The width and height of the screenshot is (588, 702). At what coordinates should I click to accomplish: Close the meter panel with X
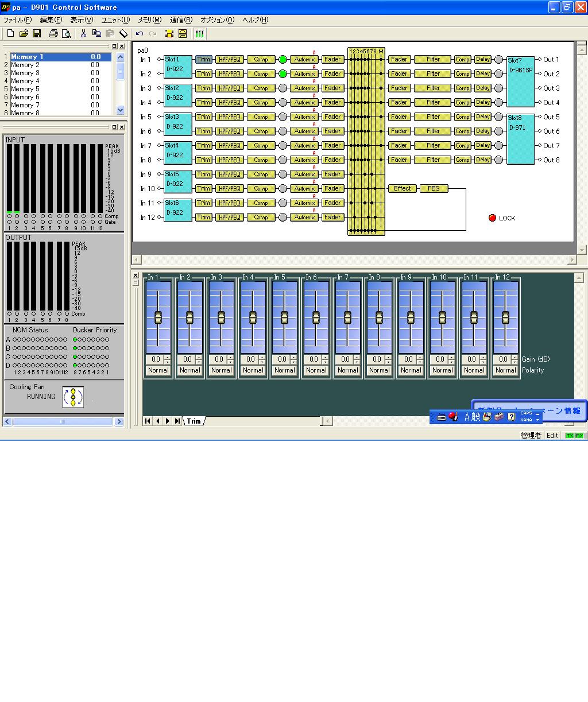122,127
